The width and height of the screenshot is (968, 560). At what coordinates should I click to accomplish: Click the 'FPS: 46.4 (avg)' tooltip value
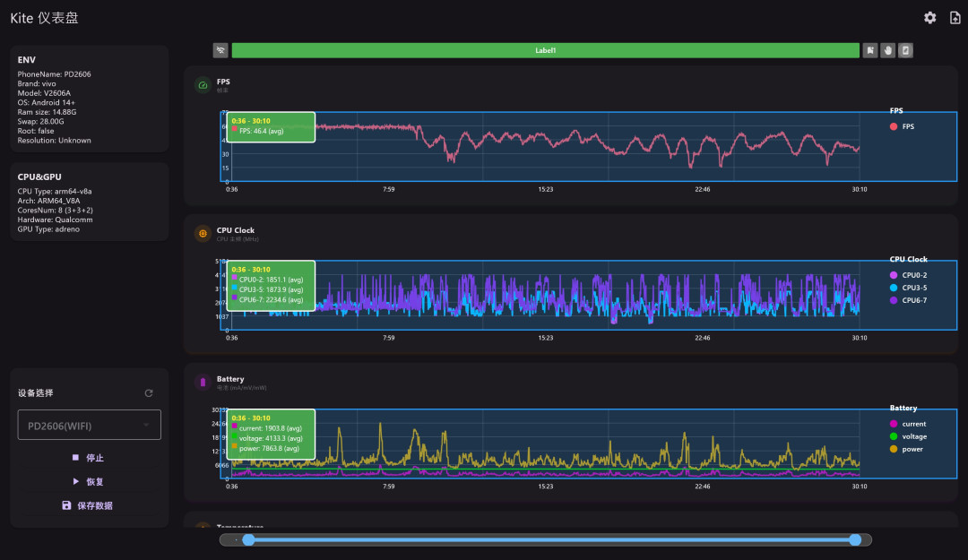coord(261,131)
